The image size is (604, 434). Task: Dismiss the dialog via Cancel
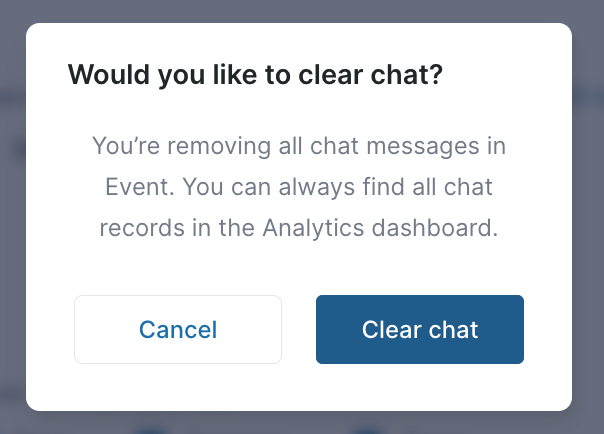click(x=178, y=330)
